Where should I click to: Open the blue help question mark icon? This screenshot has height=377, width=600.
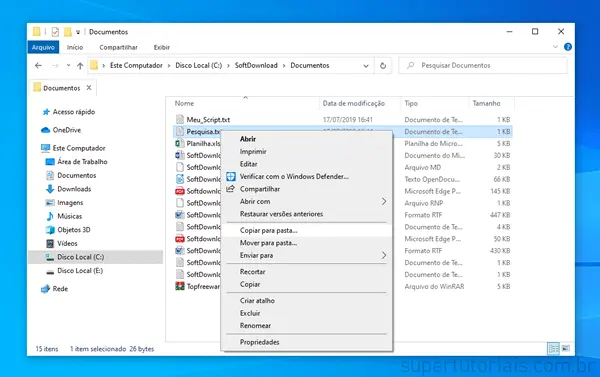click(x=568, y=47)
